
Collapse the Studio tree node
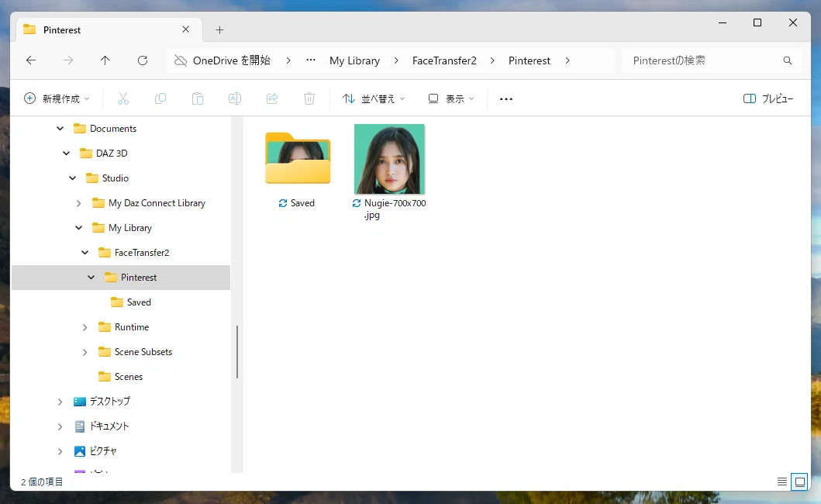point(73,178)
